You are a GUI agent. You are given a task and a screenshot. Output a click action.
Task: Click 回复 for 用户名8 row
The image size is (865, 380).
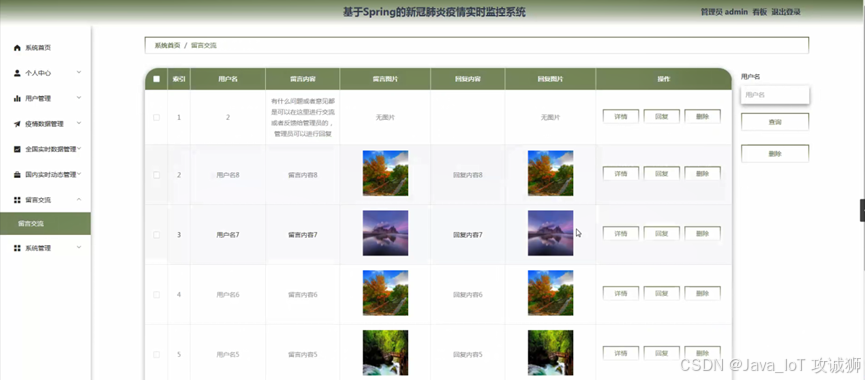[x=661, y=174]
